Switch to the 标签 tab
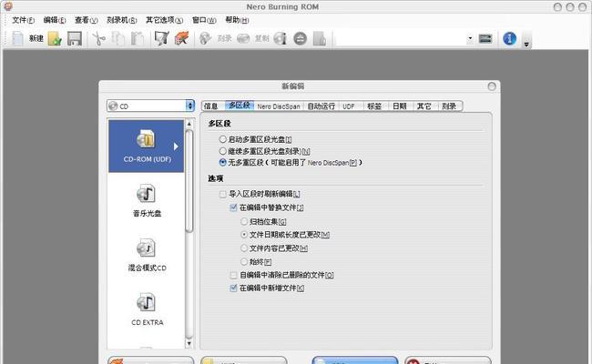 pyautogui.click(x=374, y=106)
